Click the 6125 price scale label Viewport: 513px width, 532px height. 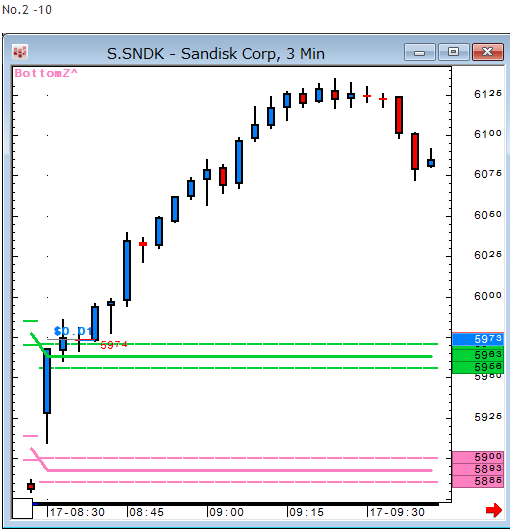(x=488, y=94)
